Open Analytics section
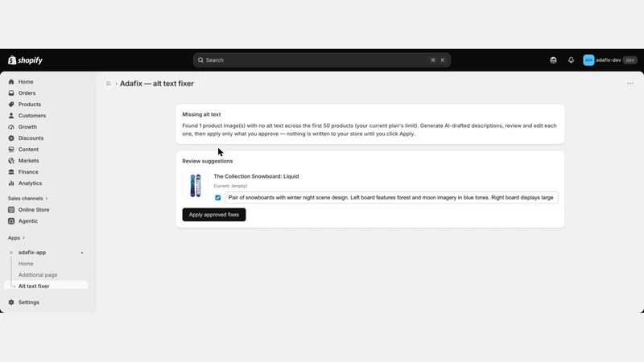This screenshot has width=644, height=362. click(x=30, y=183)
